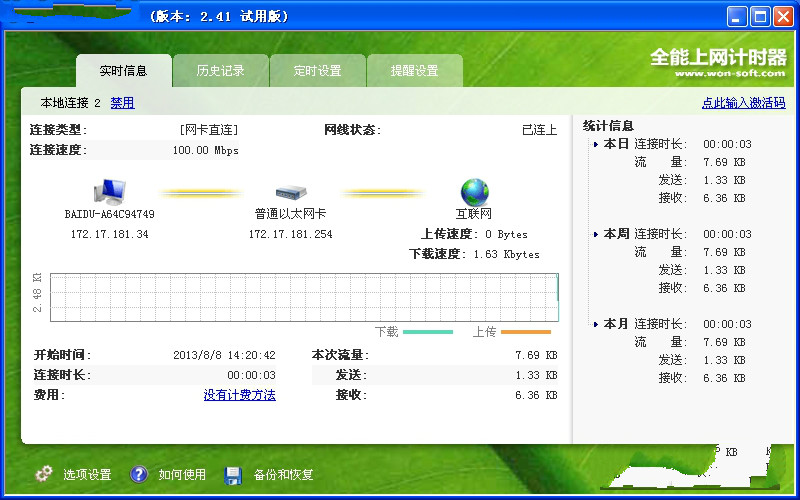
Task: Click the Ethernet adapter device icon
Action: [291, 192]
